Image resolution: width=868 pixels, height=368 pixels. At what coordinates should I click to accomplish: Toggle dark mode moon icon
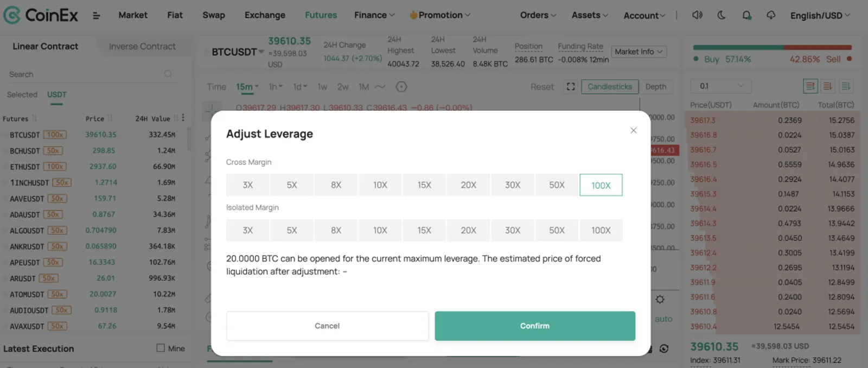tap(721, 15)
